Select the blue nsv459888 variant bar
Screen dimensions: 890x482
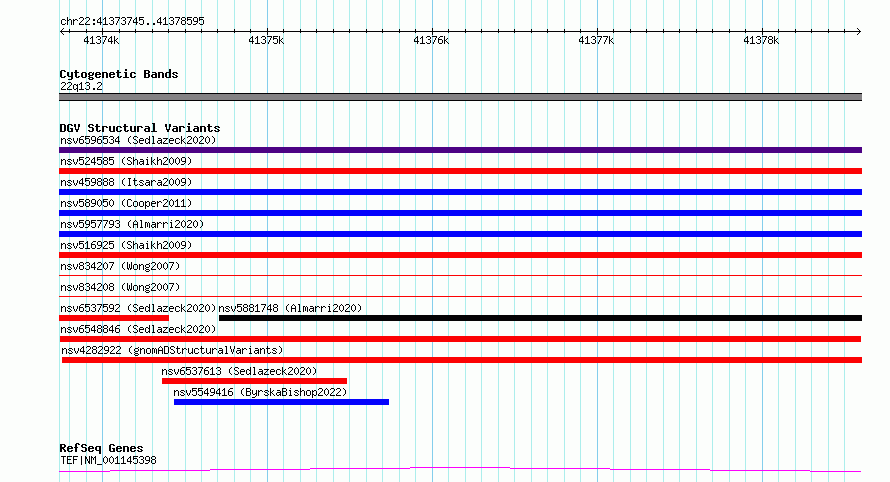(x=460, y=192)
